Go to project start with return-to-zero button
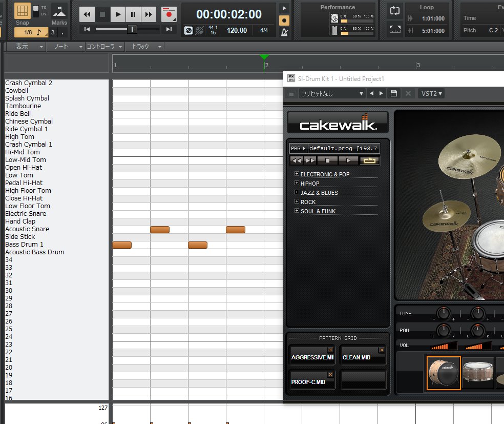504x424 pixels. [x=87, y=29]
